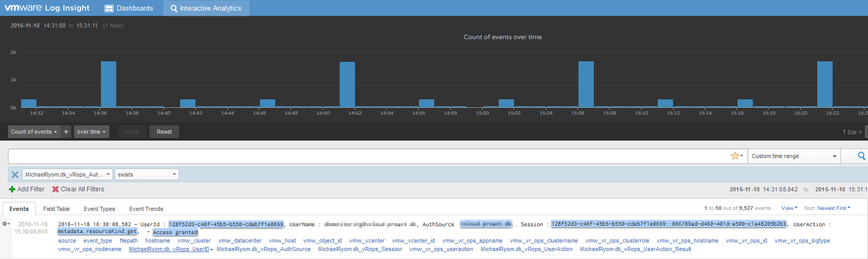The image size is (868, 259).
Task: Click the filepath field link
Action: pyautogui.click(x=129, y=241)
